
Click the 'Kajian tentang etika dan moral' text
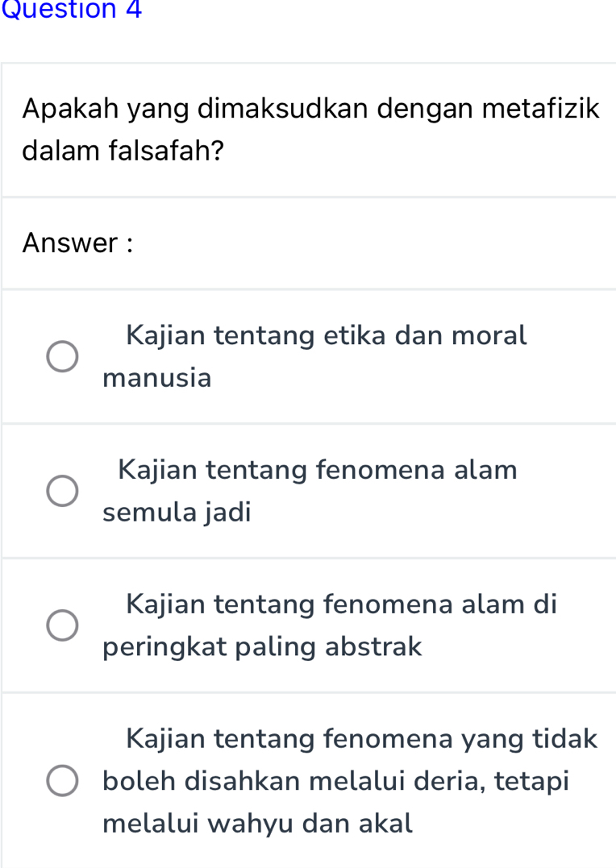tap(327, 335)
